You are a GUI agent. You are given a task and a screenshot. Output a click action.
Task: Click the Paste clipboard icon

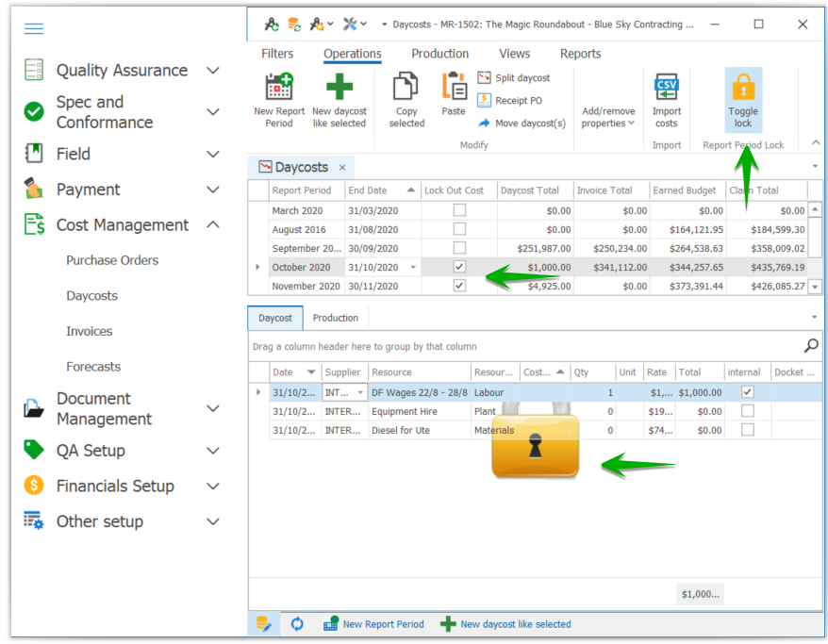pos(454,88)
